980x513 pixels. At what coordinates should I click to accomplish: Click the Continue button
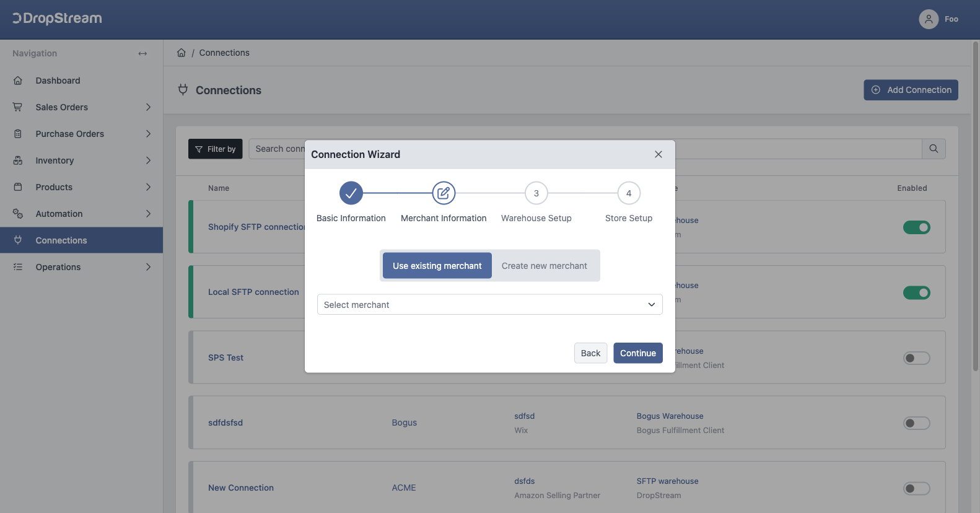[638, 353]
